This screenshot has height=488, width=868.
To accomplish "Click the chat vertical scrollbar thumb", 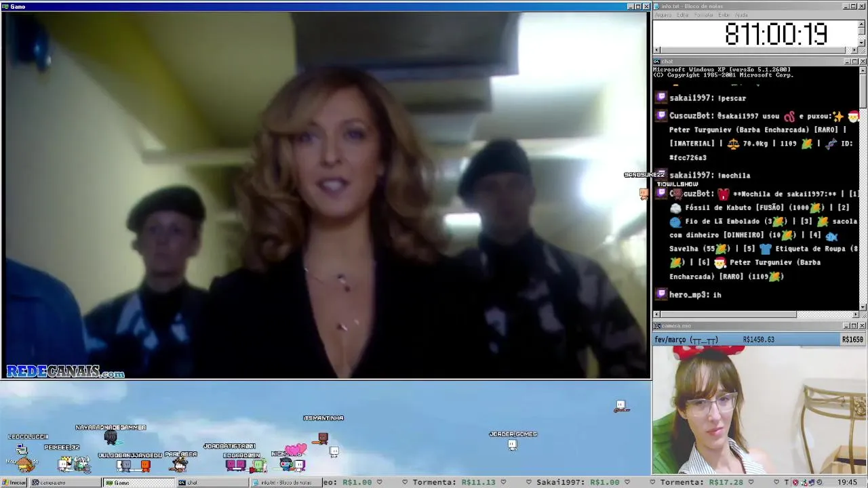I will pos(863,91).
